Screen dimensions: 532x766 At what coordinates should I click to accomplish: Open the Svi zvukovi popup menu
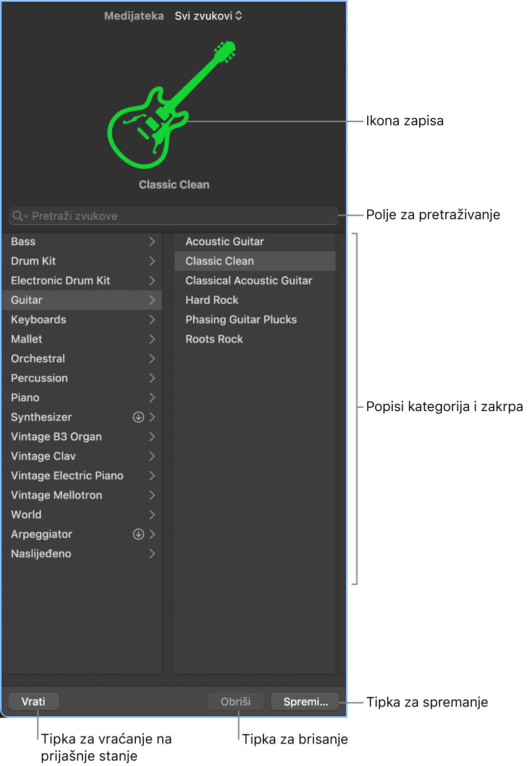pos(208,16)
